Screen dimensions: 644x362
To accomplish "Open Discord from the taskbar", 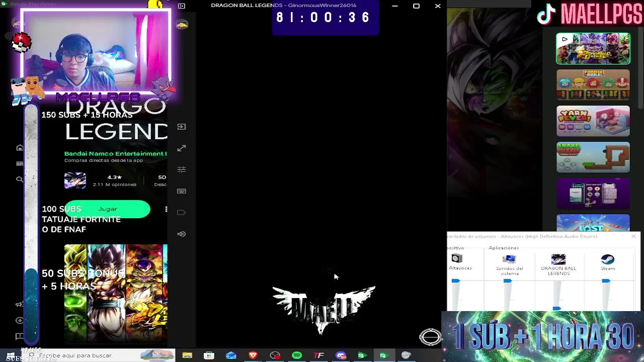I will (x=341, y=355).
